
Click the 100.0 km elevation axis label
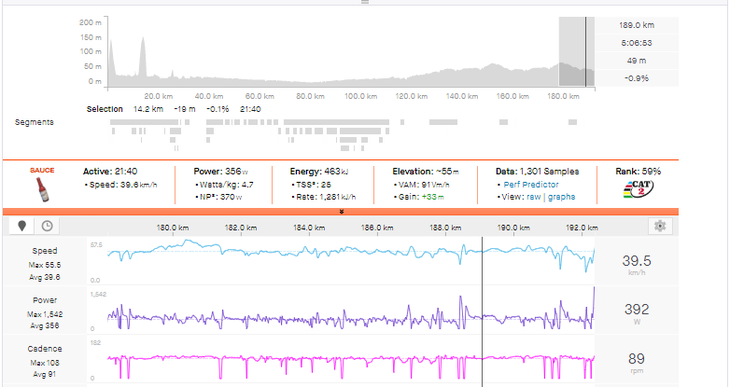(361, 96)
